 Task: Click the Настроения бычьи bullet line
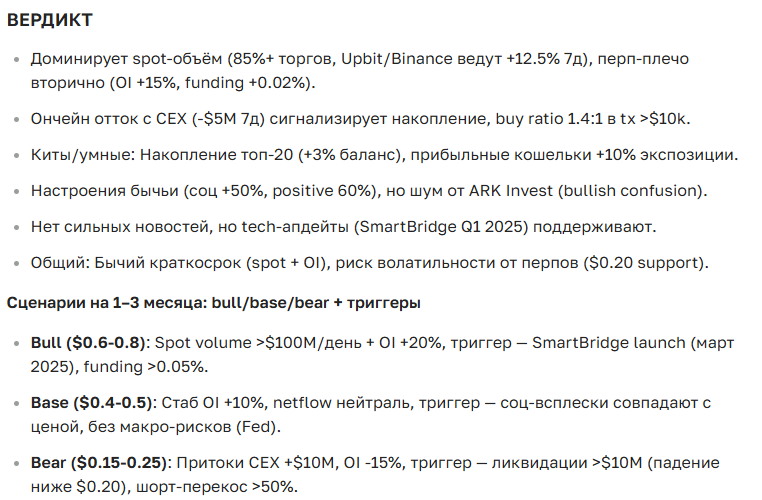tap(200, 191)
